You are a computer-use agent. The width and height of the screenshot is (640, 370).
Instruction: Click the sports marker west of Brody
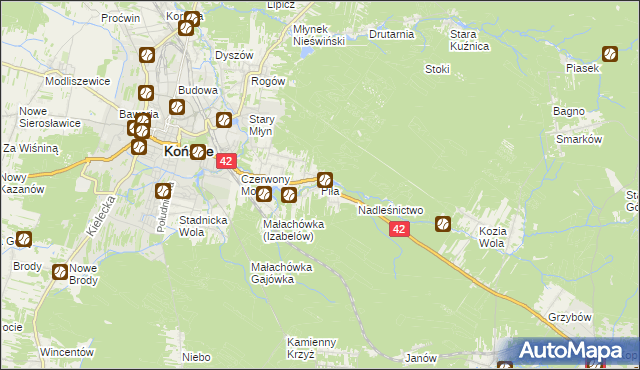24,239
